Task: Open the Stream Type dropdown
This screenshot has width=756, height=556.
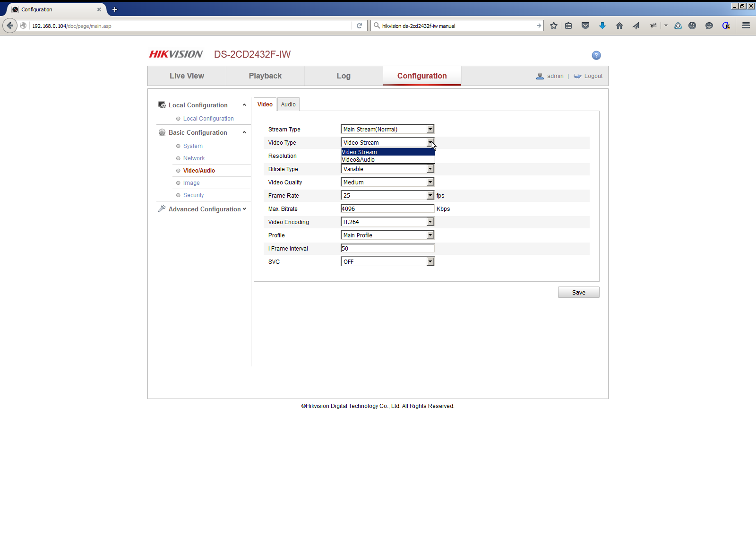Action: pos(387,129)
